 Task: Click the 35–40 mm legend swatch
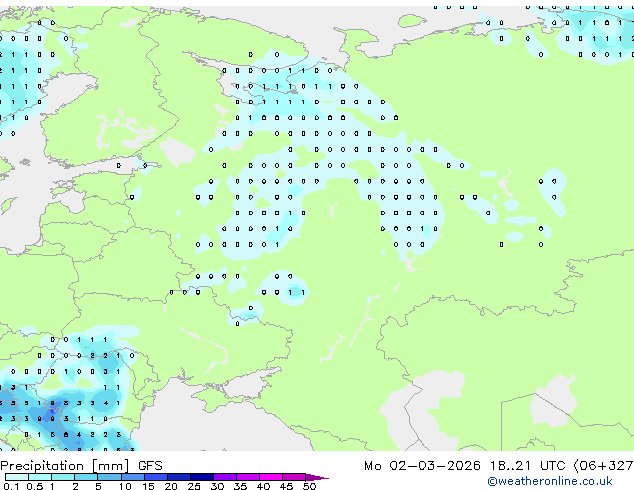248,477
